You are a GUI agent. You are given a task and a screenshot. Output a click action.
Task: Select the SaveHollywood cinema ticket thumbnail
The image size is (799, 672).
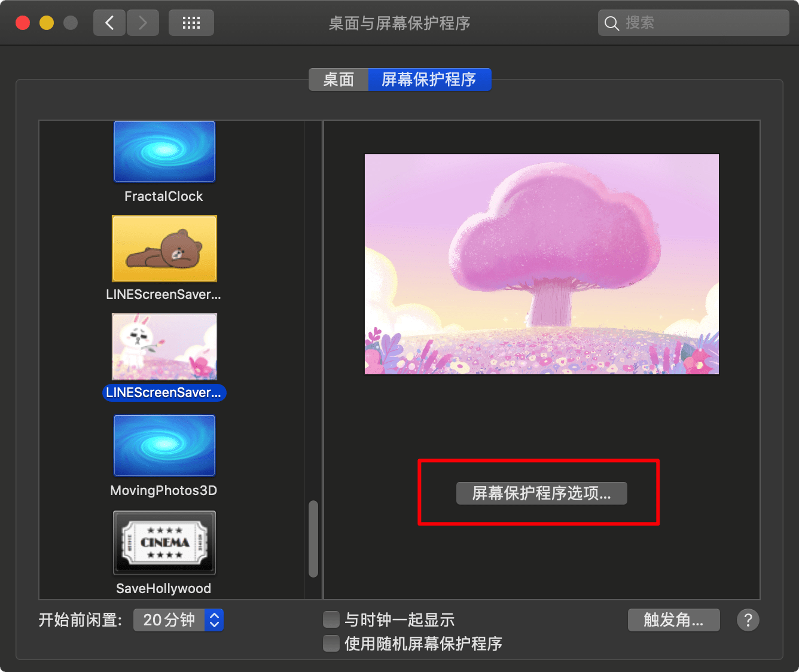click(x=164, y=543)
